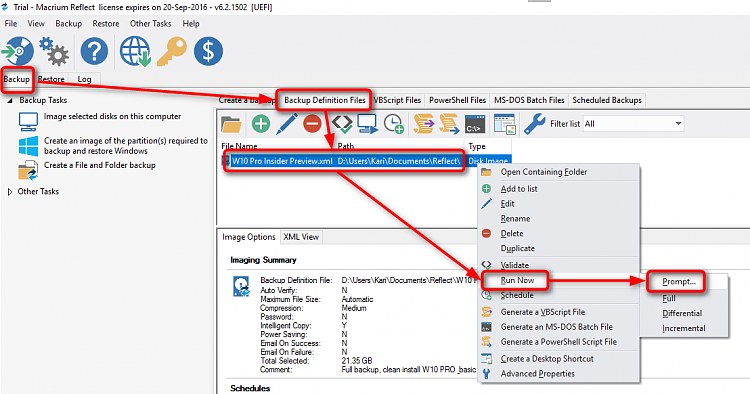Open the File menu
The image size is (750, 394).
11,23
